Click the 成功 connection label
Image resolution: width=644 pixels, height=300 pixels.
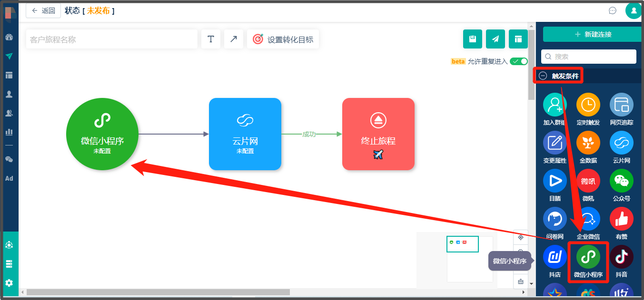pos(309,134)
